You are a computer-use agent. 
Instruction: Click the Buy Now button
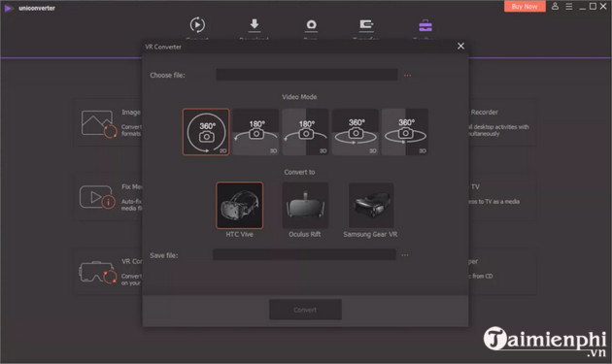click(x=525, y=6)
